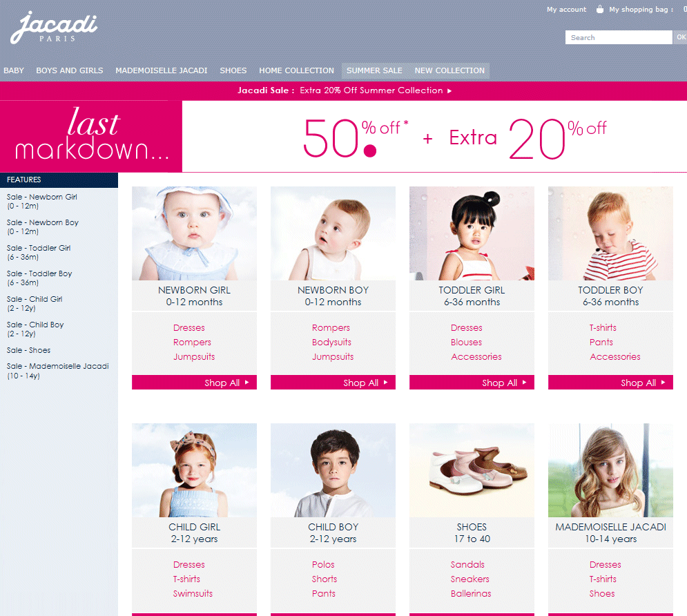The width and height of the screenshot is (687, 616).
Task: Click the Extra 20% Off Summer Collection banner arrow
Action: (449, 90)
